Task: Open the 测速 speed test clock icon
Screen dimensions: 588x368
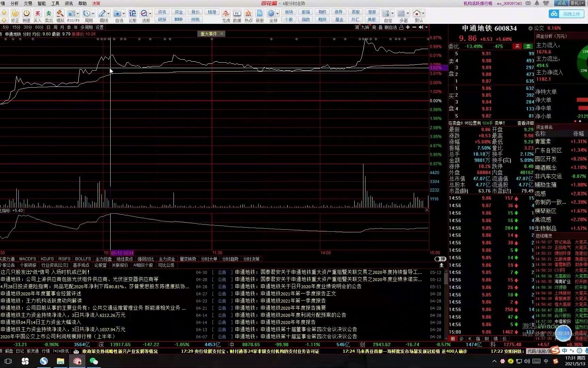Action: pos(27,13)
